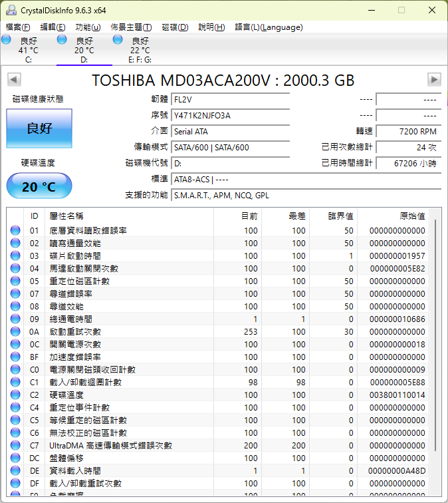Image resolution: width=448 pixels, height=503 pixels.
Task: Click status orb for attribute DF
Action: coord(15,483)
